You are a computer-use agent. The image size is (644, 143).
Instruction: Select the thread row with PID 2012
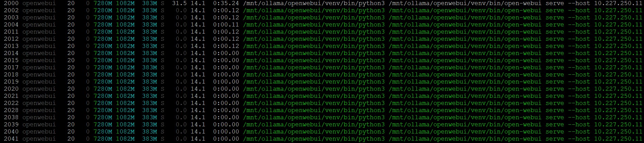click(x=11, y=39)
